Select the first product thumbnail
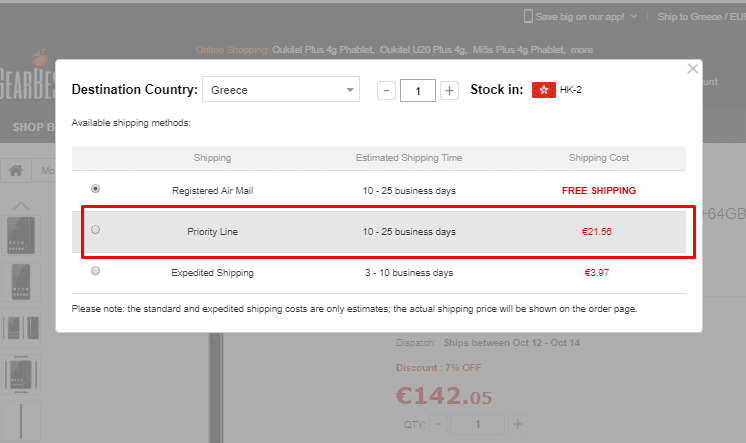The width and height of the screenshot is (746, 443). point(21,235)
